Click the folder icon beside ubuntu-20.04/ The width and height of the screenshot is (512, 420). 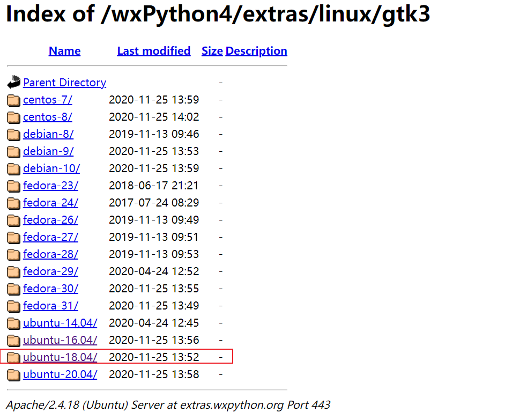[14, 374]
